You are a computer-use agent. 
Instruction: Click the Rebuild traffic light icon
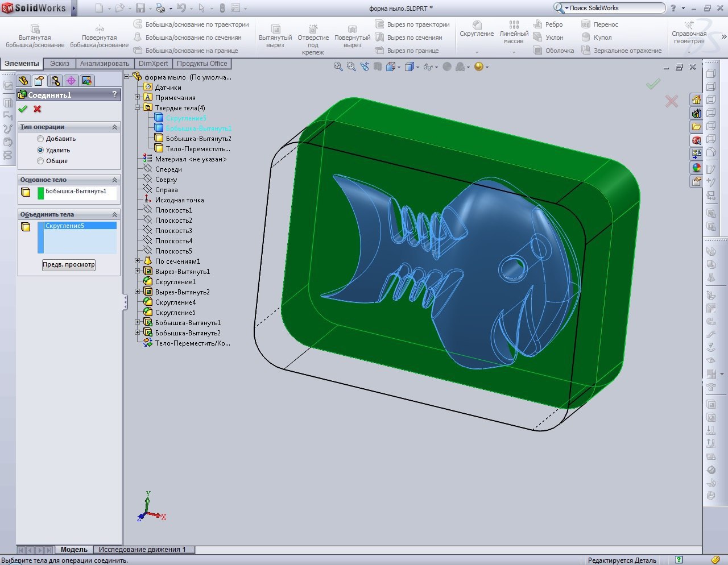[222, 8]
